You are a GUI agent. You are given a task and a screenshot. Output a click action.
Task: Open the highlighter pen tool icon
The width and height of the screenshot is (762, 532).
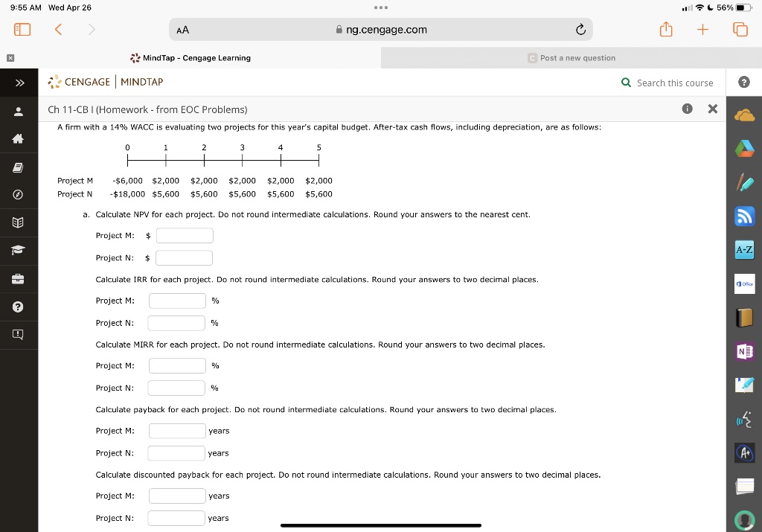(x=744, y=183)
